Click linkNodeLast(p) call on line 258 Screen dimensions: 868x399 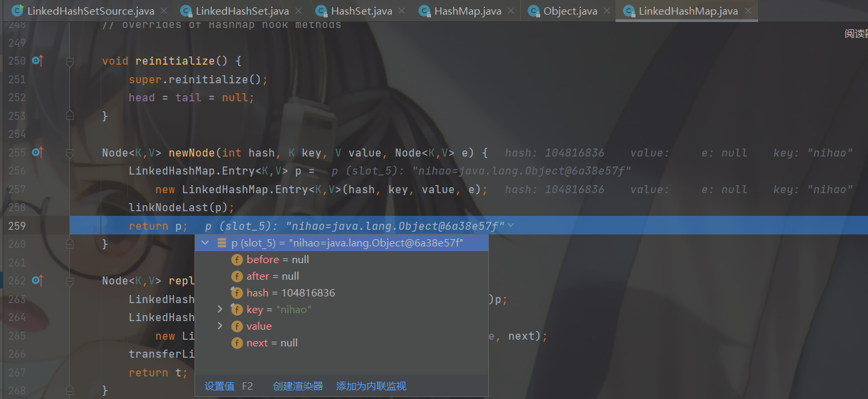pos(182,208)
